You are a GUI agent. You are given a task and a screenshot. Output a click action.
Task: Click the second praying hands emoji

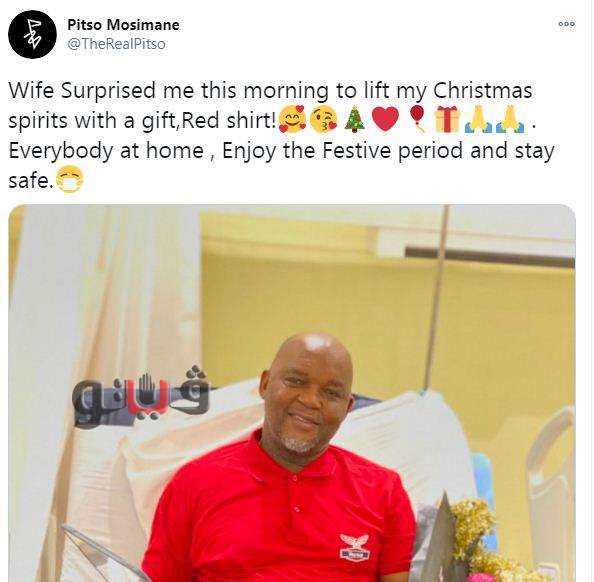(x=511, y=120)
